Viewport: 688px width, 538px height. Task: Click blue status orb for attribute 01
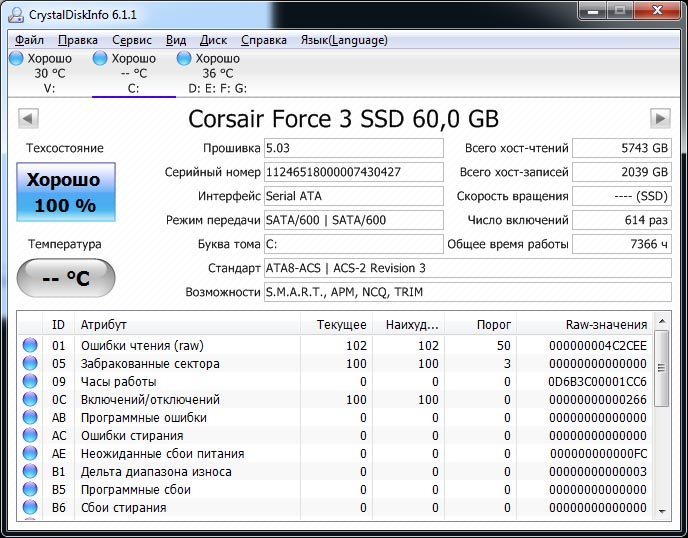coord(31,346)
